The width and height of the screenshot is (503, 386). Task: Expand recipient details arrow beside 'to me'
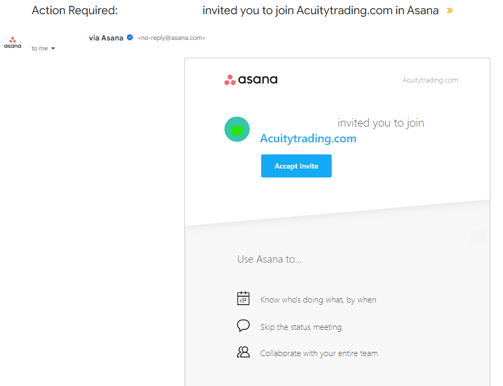pyautogui.click(x=53, y=49)
